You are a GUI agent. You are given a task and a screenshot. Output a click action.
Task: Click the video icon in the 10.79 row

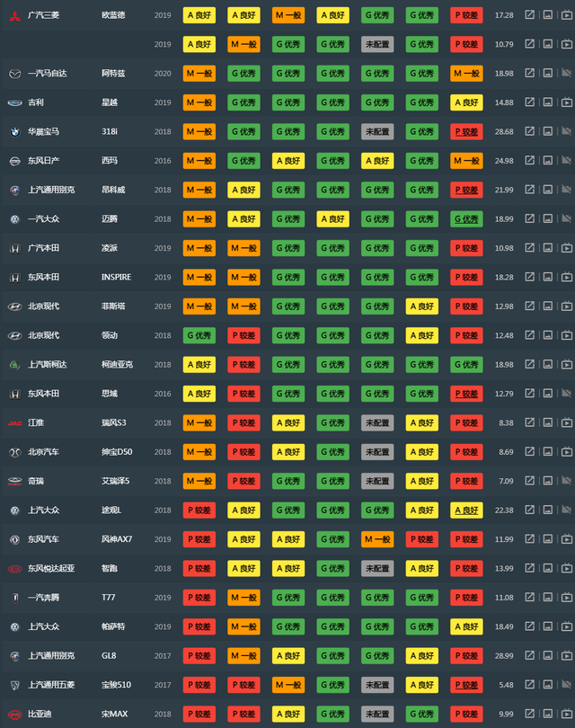pyautogui.click(x=566, y=44)
